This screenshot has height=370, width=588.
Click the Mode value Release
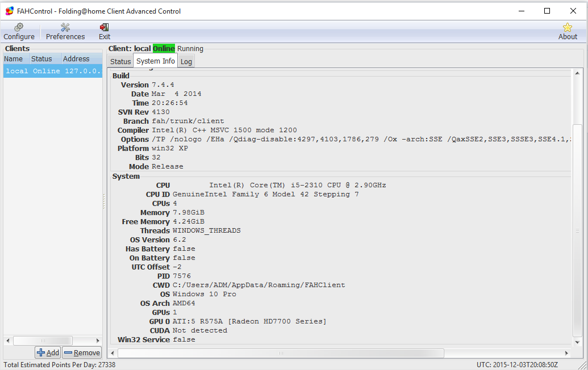click(x=167, y=166)
